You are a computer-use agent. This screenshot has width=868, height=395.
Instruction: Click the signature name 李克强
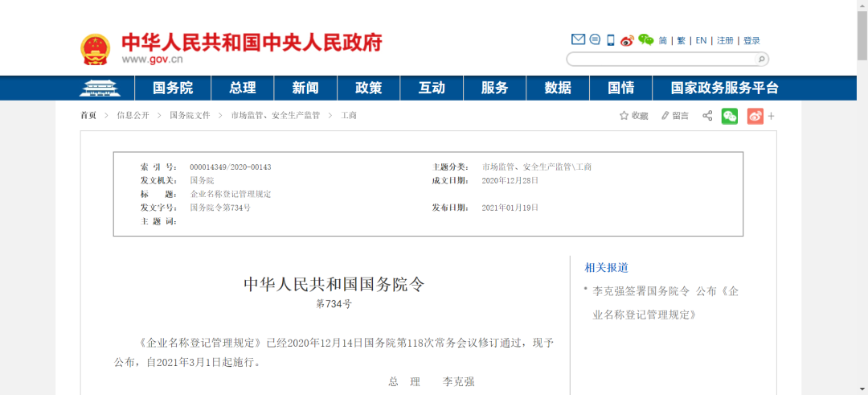point(459,381)
